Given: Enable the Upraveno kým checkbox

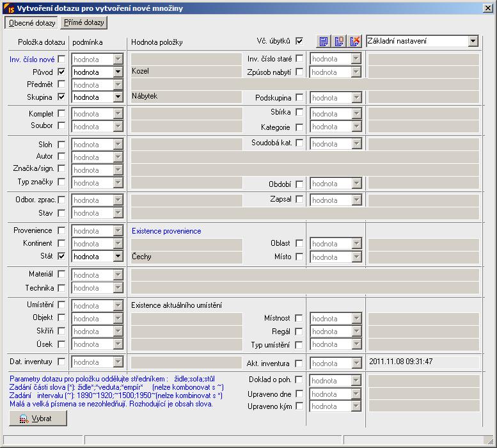Looking at the screenshot, I should [x=299, y=406].
